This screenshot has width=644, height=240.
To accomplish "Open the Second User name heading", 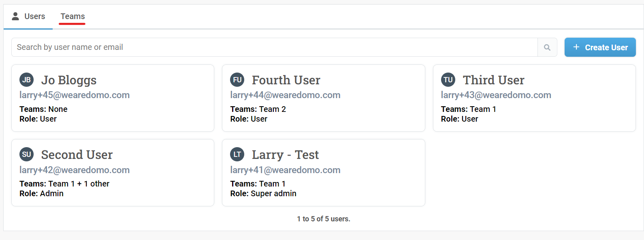I will tap(77, 155).
